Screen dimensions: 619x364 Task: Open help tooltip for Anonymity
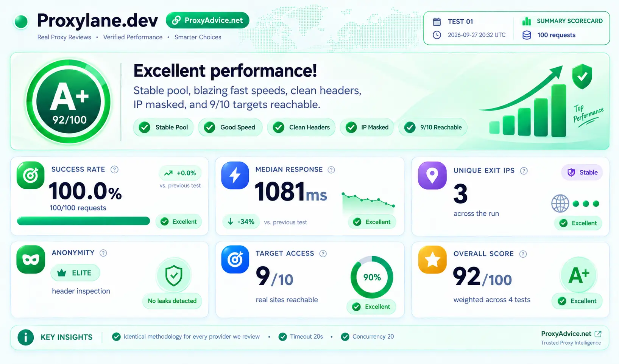click(103, 253)
